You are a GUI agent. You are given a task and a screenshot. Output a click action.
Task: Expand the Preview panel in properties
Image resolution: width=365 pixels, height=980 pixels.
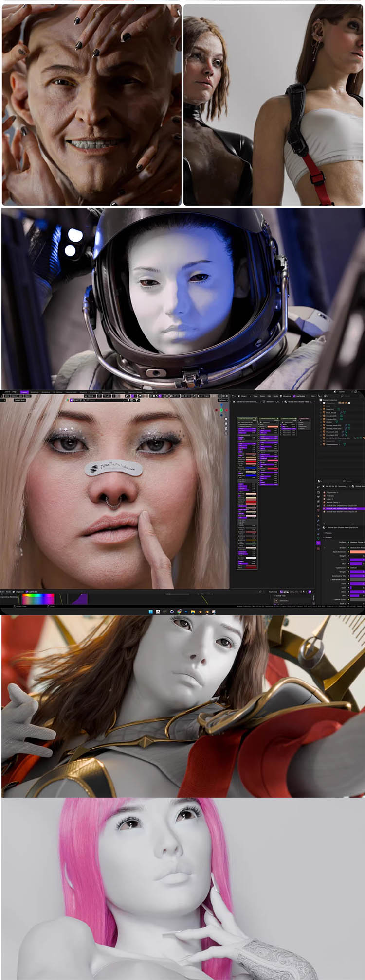(328, 533)
